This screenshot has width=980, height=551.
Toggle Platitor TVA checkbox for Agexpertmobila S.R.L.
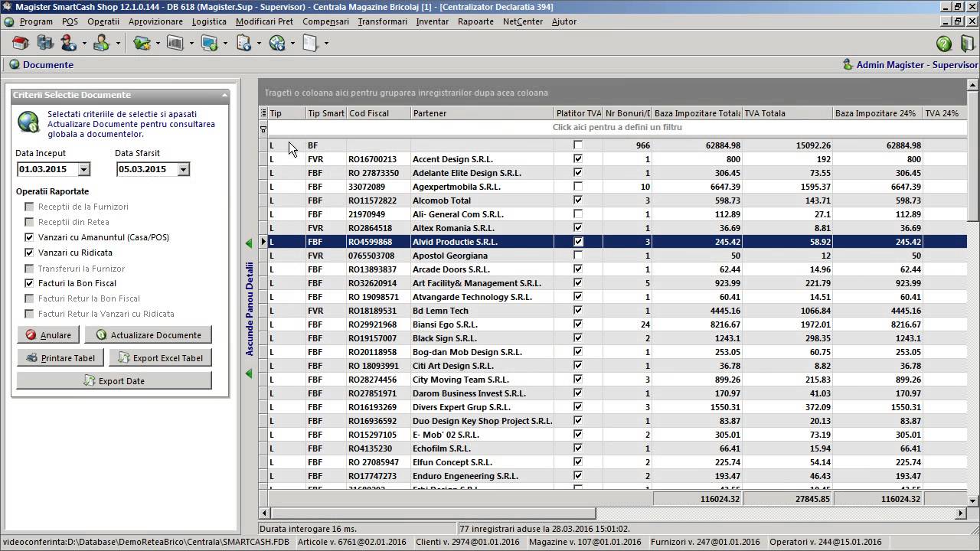click(x=578, y=187)
